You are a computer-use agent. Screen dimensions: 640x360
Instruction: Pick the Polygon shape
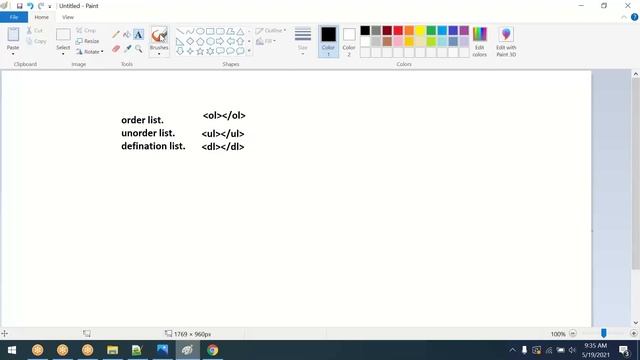(x=230, y=31)
